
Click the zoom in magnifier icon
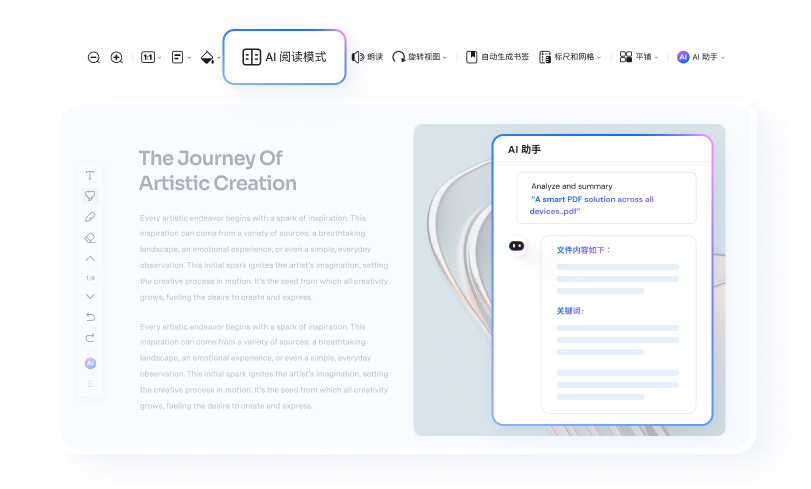(x=117, y=58)
